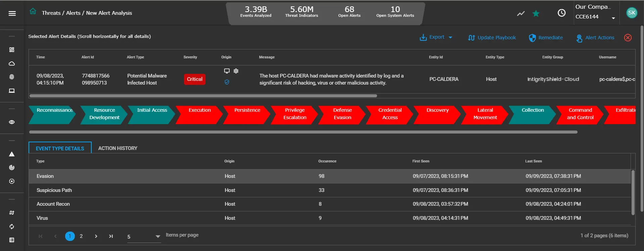Viewport: 644px width, 251px height.
Task: Open the SK user avatar
Action: tap(632, 13)
